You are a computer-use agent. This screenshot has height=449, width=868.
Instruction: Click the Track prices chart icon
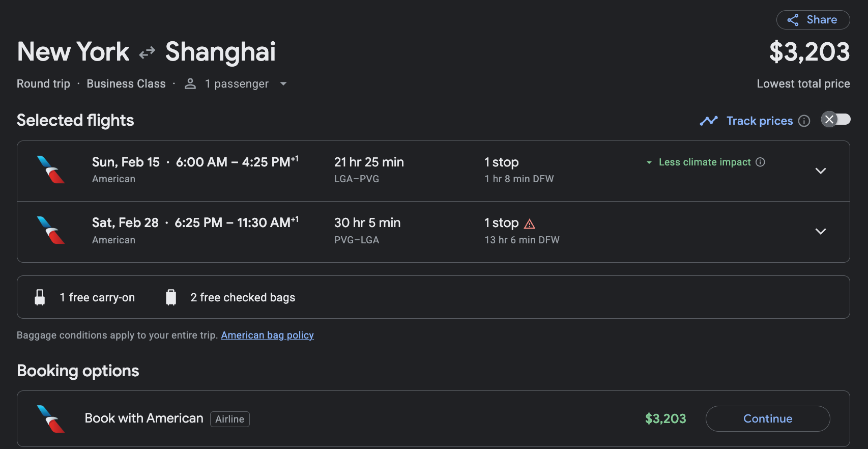pos(708,121)
